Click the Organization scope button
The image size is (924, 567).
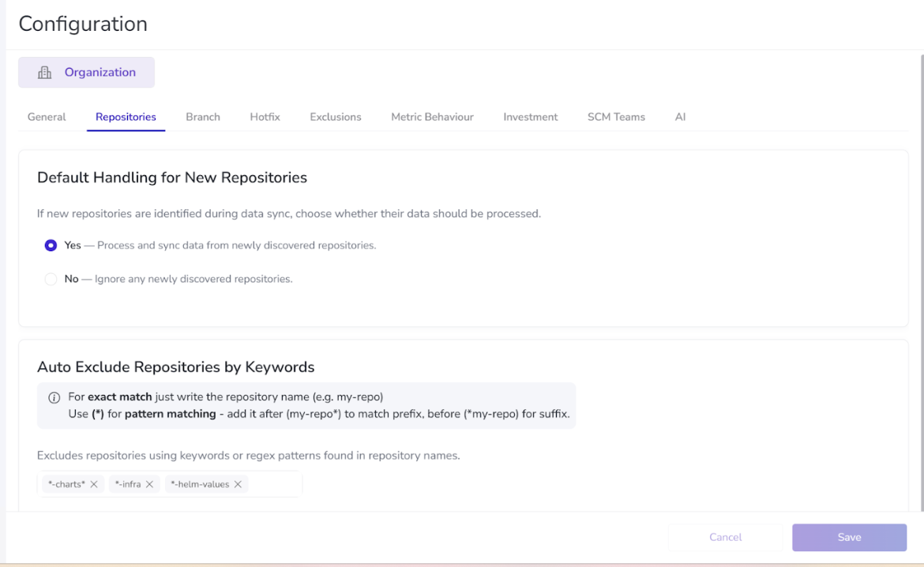(87, 73)
